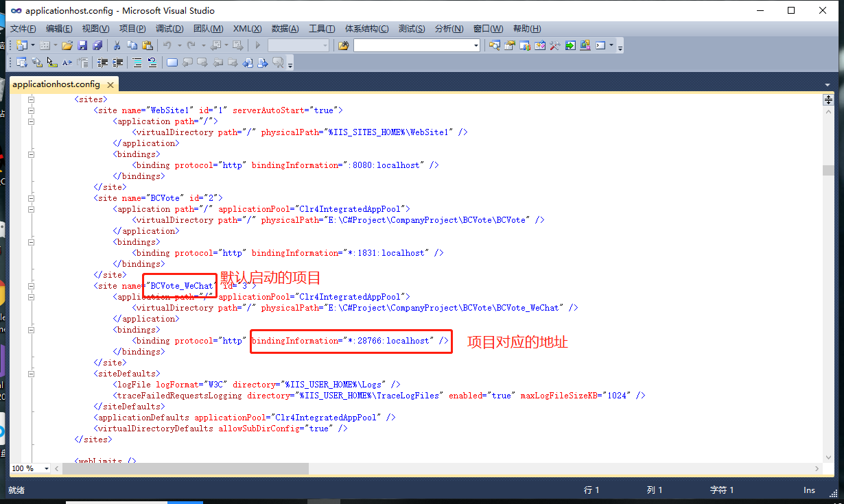Click the Find in Files icon
844x504 pixels.
pos(344,45)
